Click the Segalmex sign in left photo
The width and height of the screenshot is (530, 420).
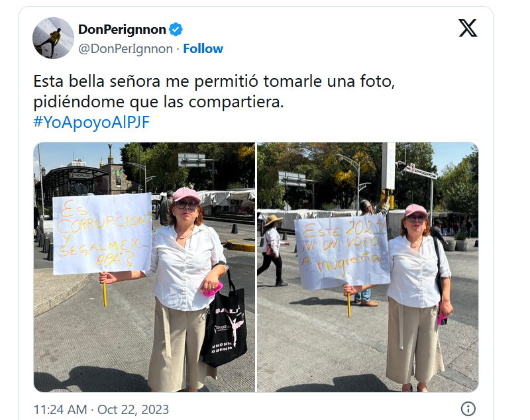pos(103,234)
